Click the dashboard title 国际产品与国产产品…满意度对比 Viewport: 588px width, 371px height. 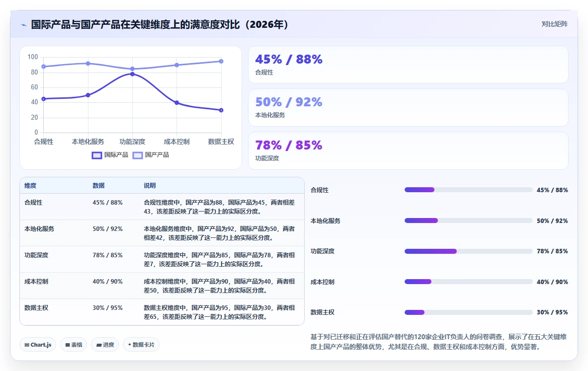point(160,24)
